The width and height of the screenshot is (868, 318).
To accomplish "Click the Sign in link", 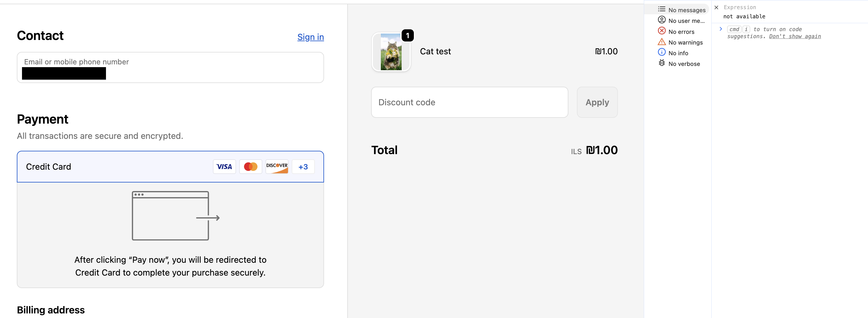I will (310, 37).
